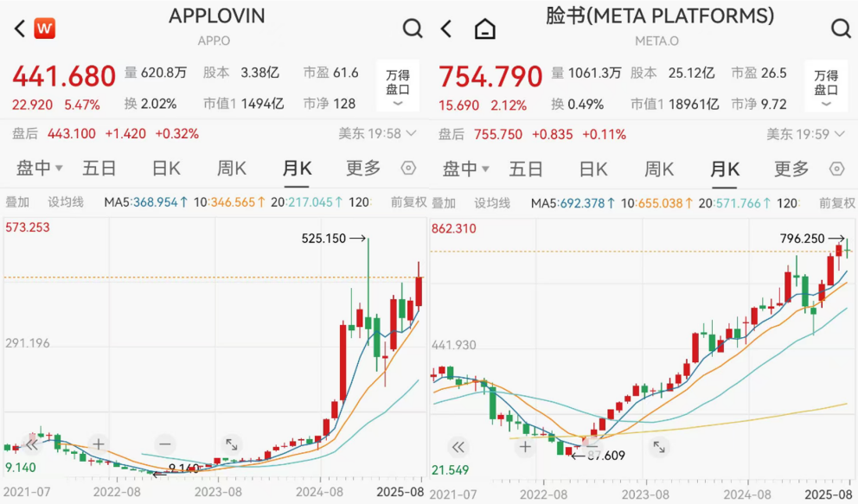Open 美东 19:59 time dropdown
The width and height of the screenshot is (858, 504).
[805, 134]
